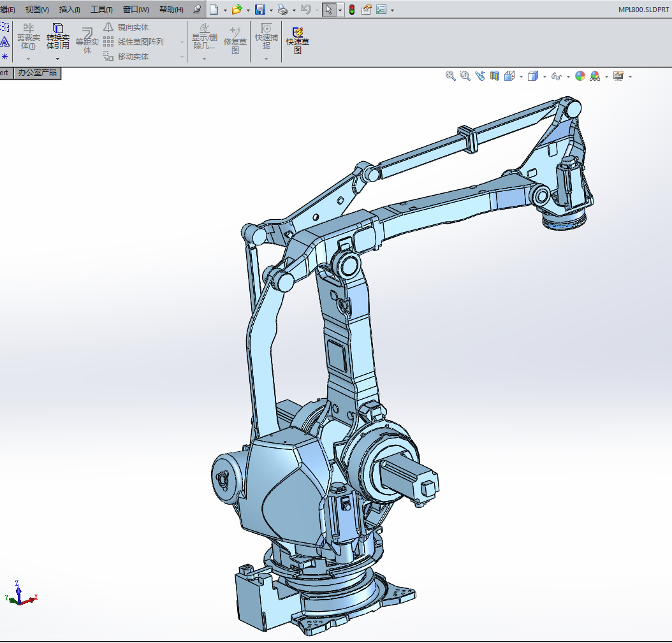This screenshot has width=672, height=643.
Task: Click the Save floppy disk icon
Action: [260, 10]
